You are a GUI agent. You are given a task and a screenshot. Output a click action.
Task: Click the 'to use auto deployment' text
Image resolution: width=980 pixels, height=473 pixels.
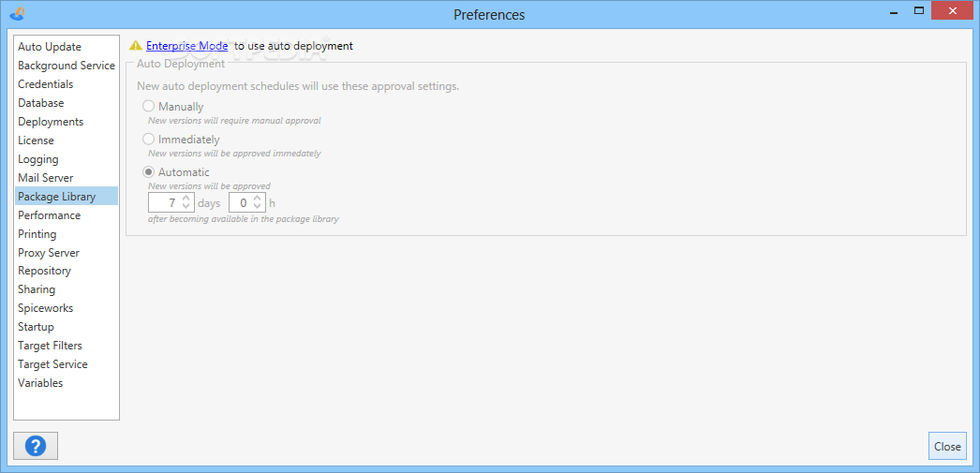pyautogui.click(x=294, y=46)
